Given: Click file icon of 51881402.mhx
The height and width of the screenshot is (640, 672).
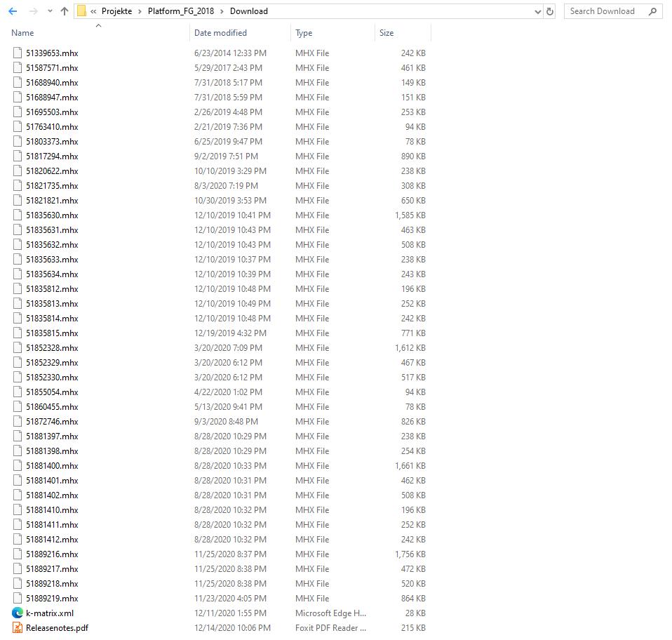Looking at the screenshot, I should 18,495.
